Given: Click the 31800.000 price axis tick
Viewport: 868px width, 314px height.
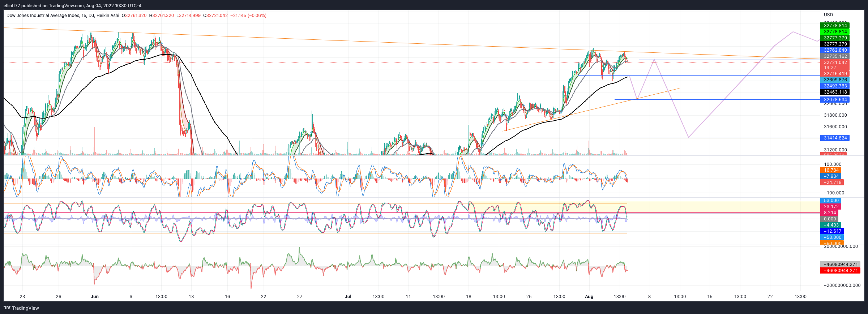Looking at the screenshot, I should click(835, 115).
